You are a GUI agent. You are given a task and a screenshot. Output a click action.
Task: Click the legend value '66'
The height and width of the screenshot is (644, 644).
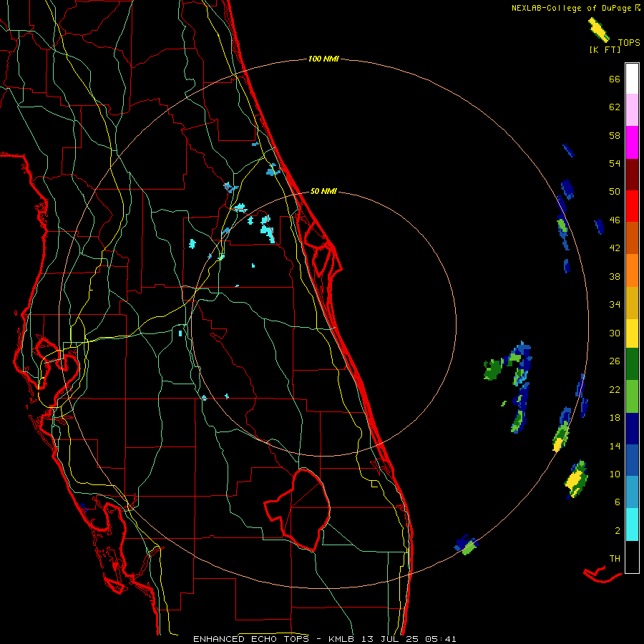(x=615, y=79)
